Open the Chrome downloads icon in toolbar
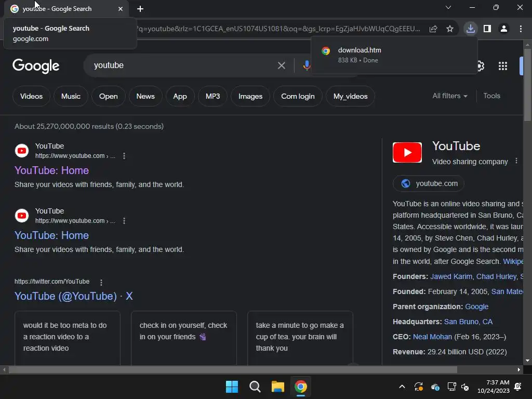The height and width of the screenshot is (399, 532). [x=470, y=29]
